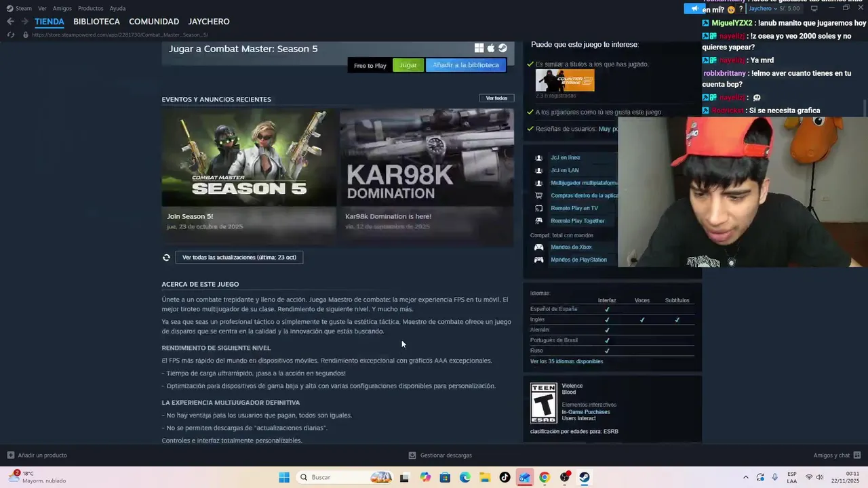868x488 pixels.
Task: Click the Steam forward navigation arrow
Action: pos(24,22)
